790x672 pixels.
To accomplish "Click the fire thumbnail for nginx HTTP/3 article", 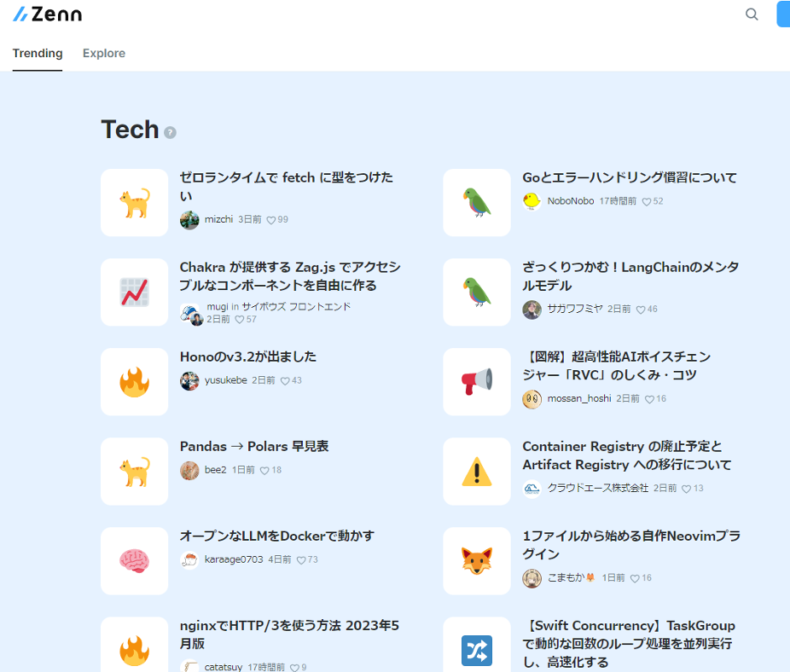I will pyautogui.click(x=135, y=645).
